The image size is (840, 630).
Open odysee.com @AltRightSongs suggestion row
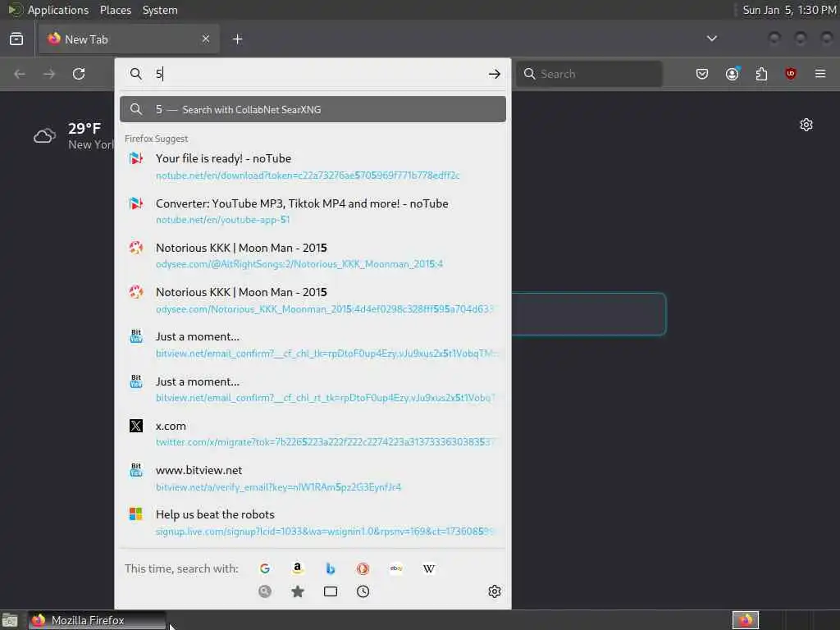pos(313,256)
